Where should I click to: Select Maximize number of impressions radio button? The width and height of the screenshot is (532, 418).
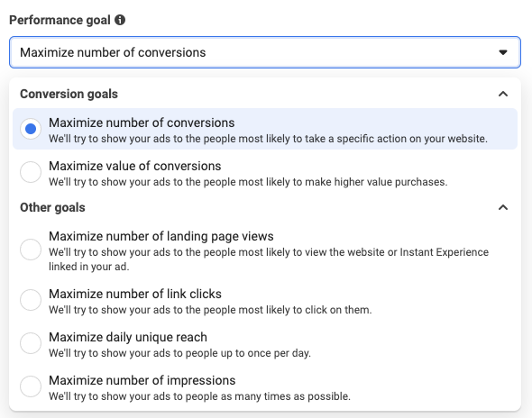point(31,386)
